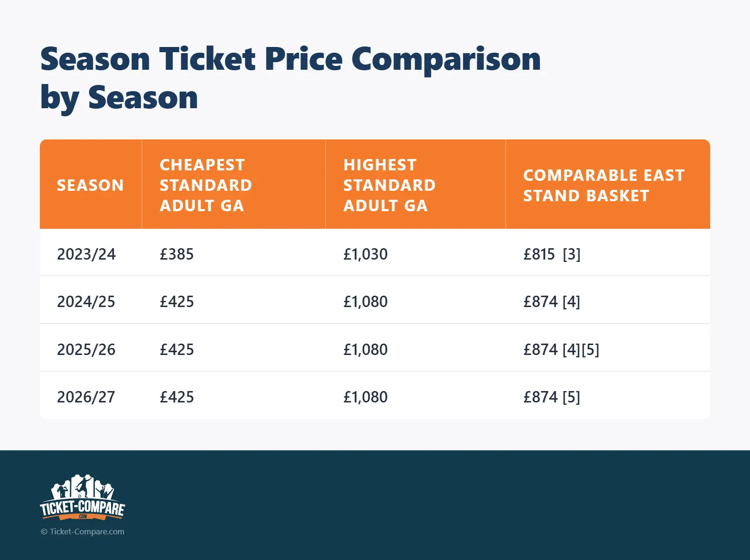Click the 2023/24 season row label
Viewport: 750px width, 560px height.
(x=86, y=254)
